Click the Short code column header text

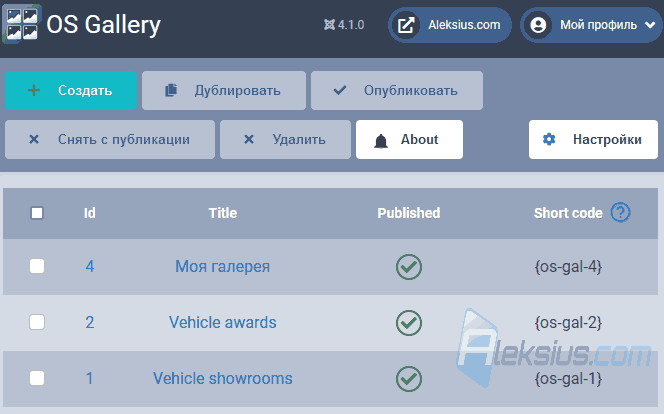(x=568, y=213)
